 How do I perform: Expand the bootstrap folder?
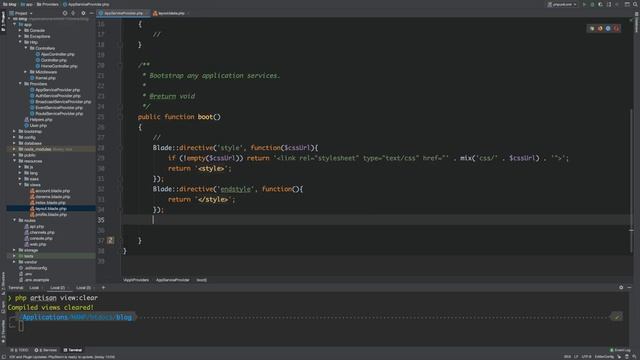[x=15, y=131]
